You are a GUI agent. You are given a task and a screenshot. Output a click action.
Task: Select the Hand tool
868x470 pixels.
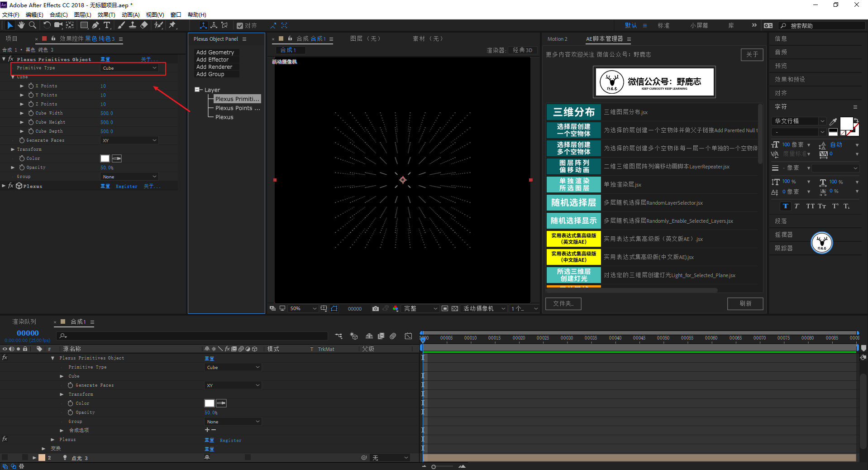click(x=21, y=25)
